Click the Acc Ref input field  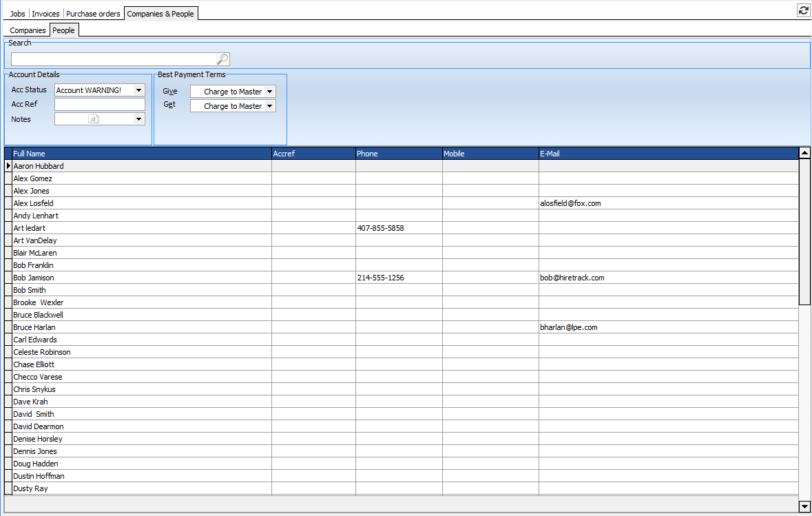click(x=99, y=105)
